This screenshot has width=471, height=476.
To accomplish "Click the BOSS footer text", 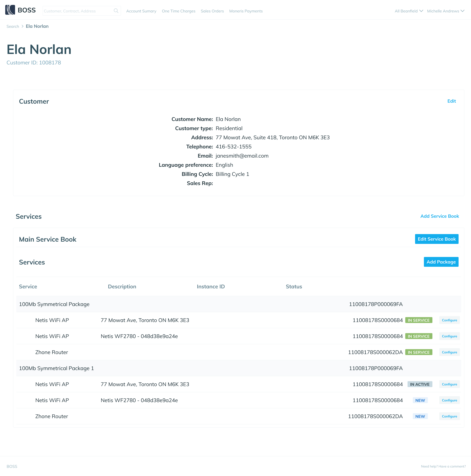I will [12, 466].
